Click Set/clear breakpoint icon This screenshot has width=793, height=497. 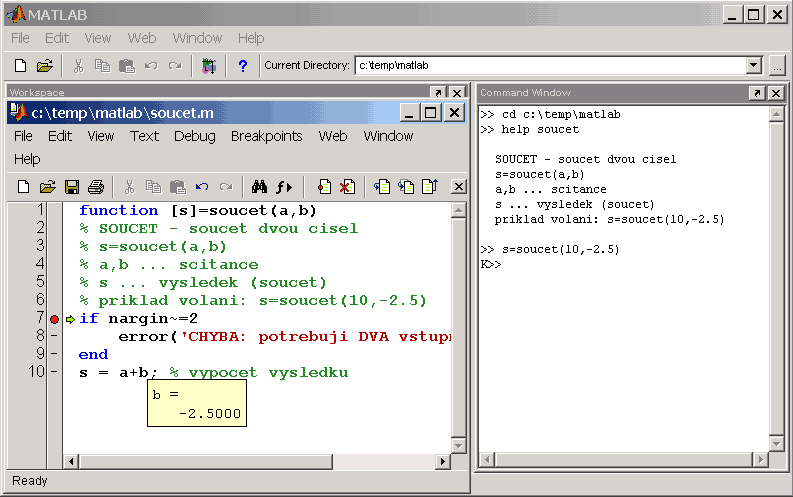click(x=324, y=187)
